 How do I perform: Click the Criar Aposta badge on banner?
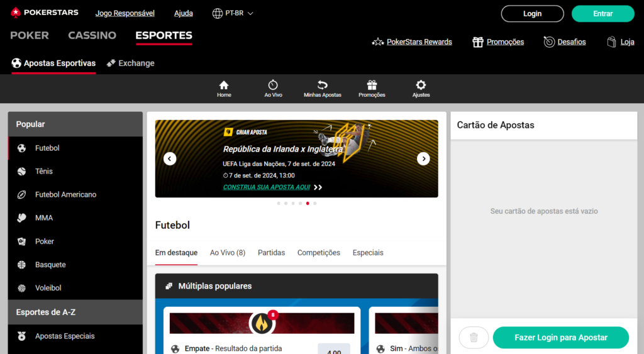(x=246, y=132)
